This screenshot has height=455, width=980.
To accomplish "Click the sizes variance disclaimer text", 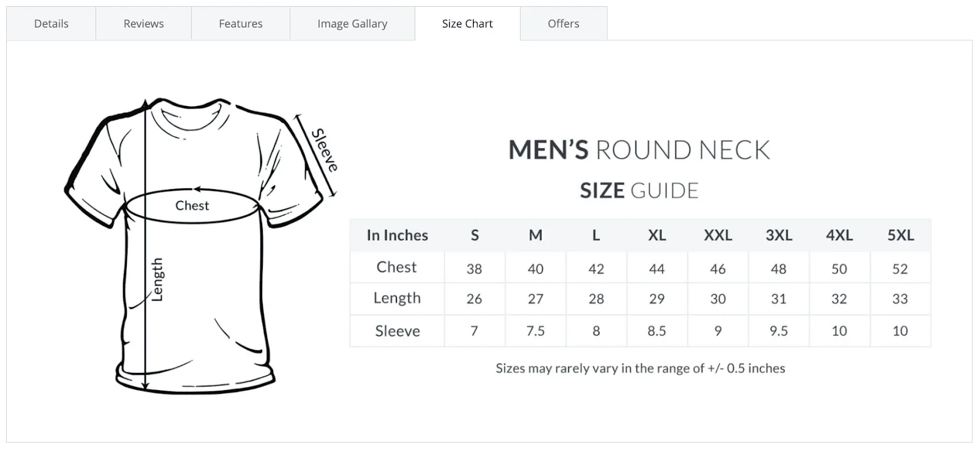I will 641,369.
